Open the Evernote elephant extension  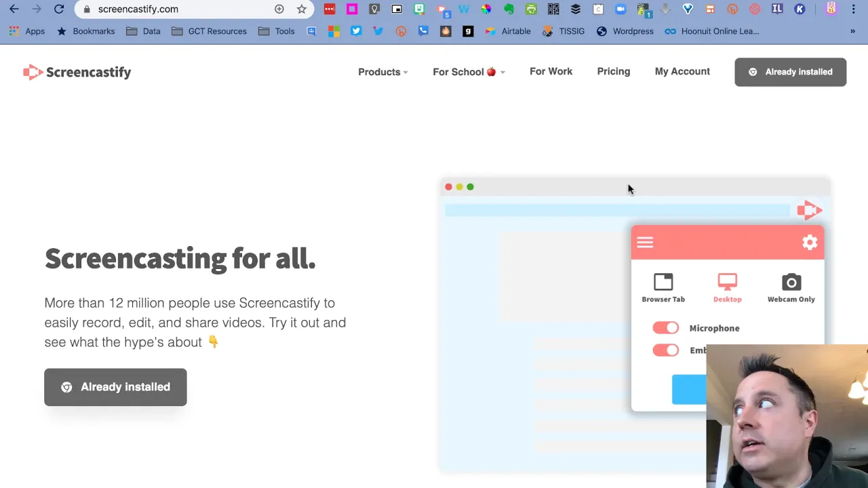[509, 9]
